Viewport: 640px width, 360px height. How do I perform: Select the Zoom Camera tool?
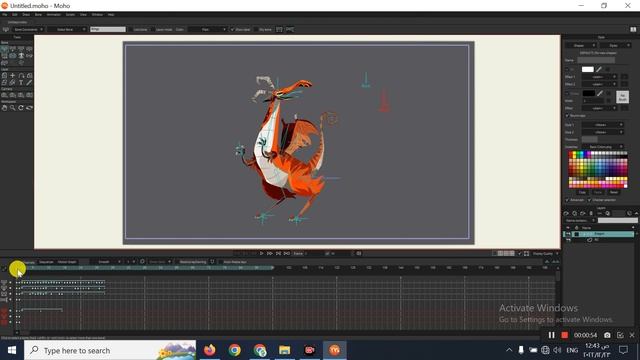click(13, 95)
